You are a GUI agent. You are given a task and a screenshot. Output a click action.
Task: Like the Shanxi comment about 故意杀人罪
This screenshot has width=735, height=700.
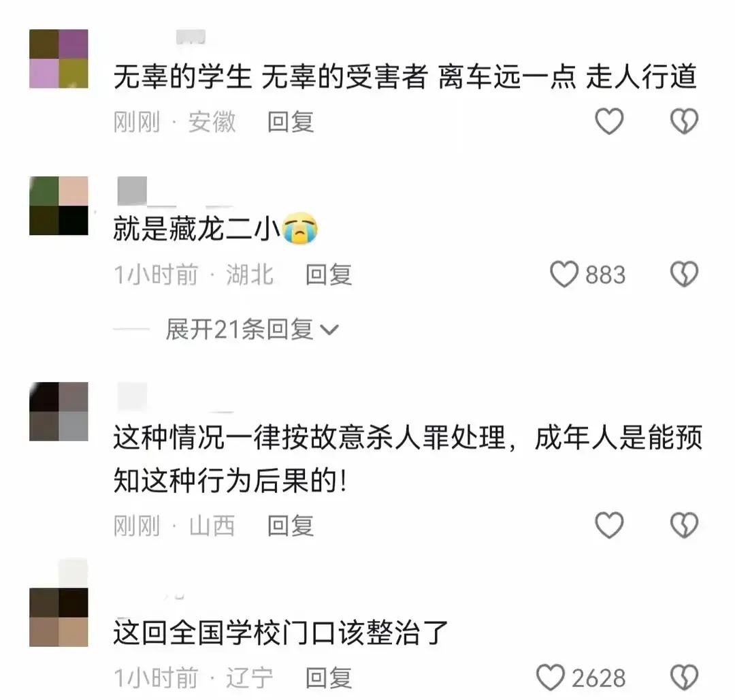[x=609, y=524]
